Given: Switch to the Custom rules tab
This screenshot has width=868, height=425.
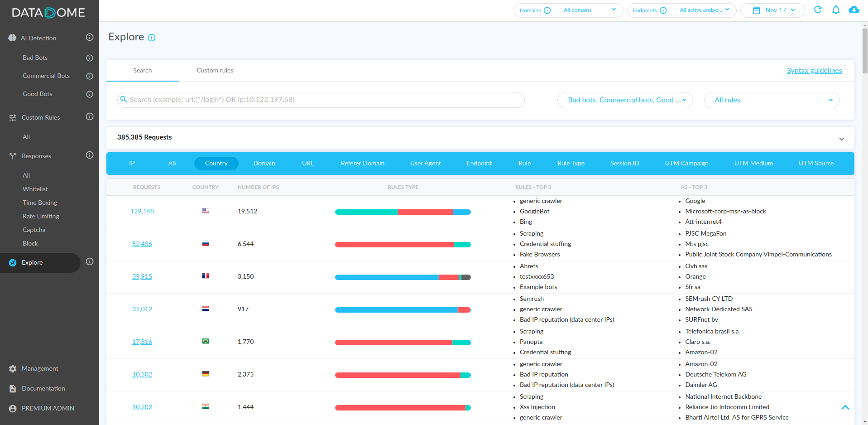Looking at the screenshot, I should pos(215,70).
